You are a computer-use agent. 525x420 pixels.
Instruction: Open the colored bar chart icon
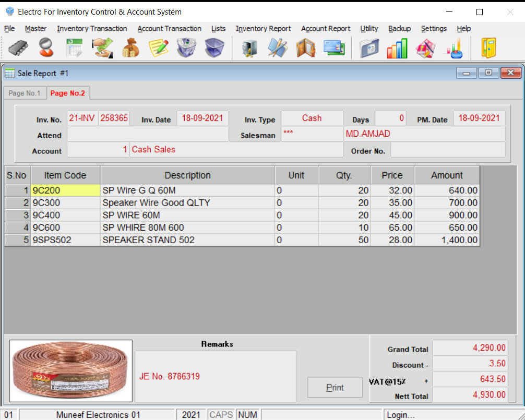pyautogui.click(x=397, y=48)
